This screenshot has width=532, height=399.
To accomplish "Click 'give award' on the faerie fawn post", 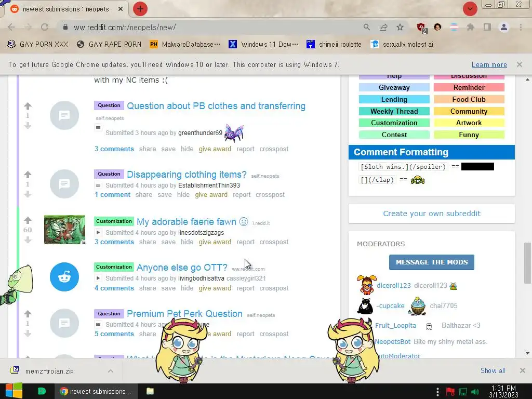I will point(215,242).
